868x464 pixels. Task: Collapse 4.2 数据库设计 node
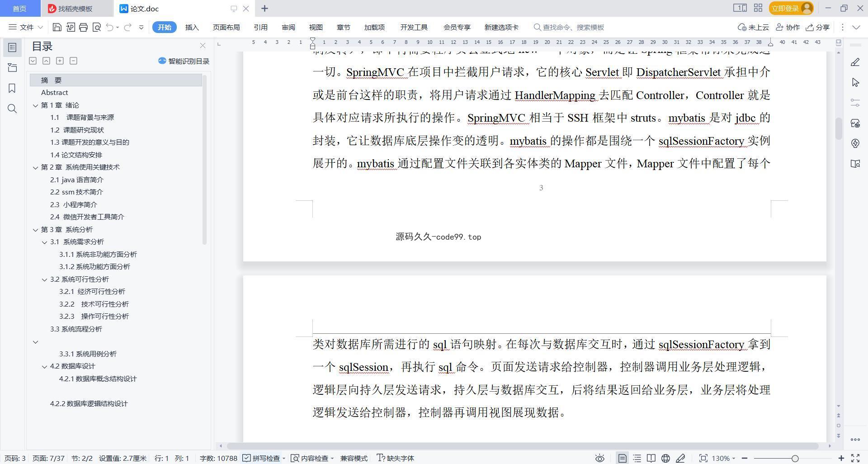pos(45,366)
